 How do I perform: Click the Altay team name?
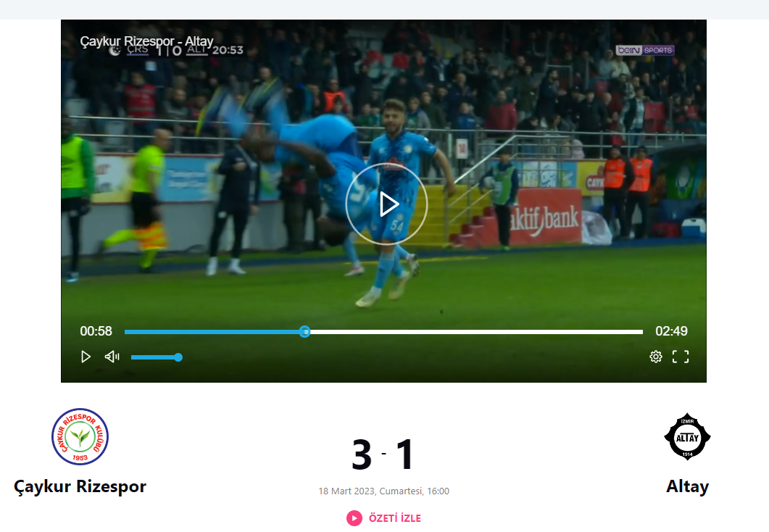click(688, 486)
